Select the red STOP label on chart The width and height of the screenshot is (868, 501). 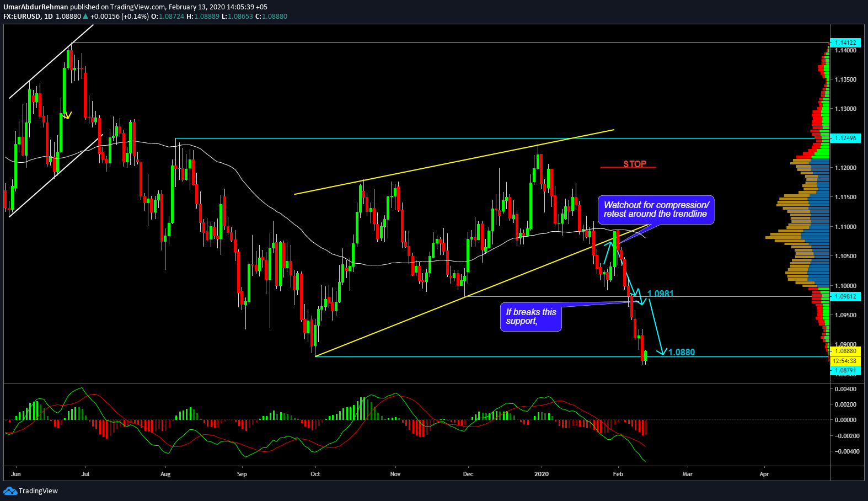(635, 164)
